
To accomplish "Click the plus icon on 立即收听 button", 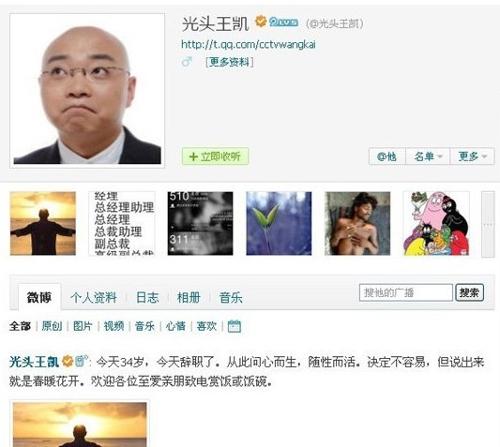I will [193, 156].
